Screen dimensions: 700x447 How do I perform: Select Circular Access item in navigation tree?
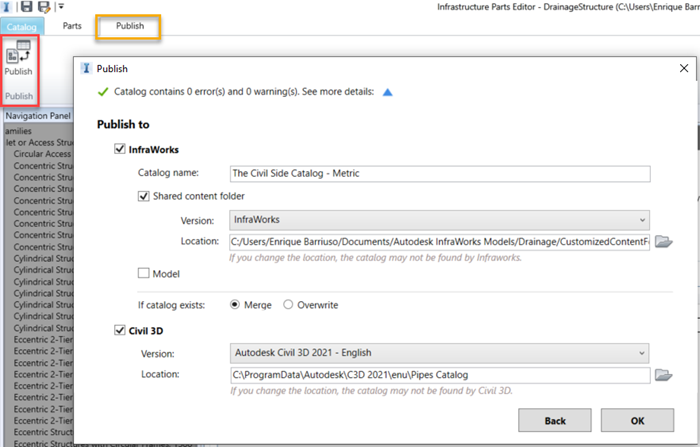42,154
